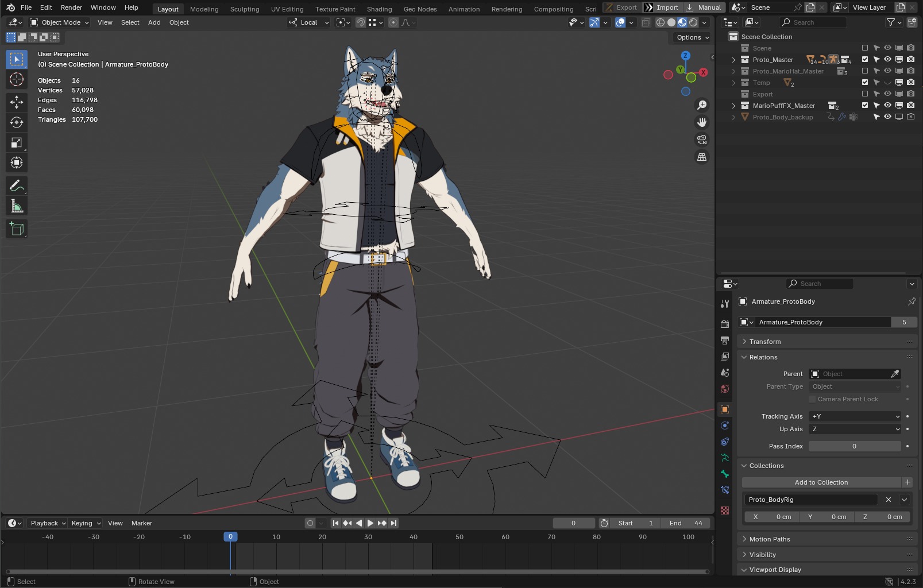Select the Measure tool
This screenshot has width=923, height=588.
(17, 207)
